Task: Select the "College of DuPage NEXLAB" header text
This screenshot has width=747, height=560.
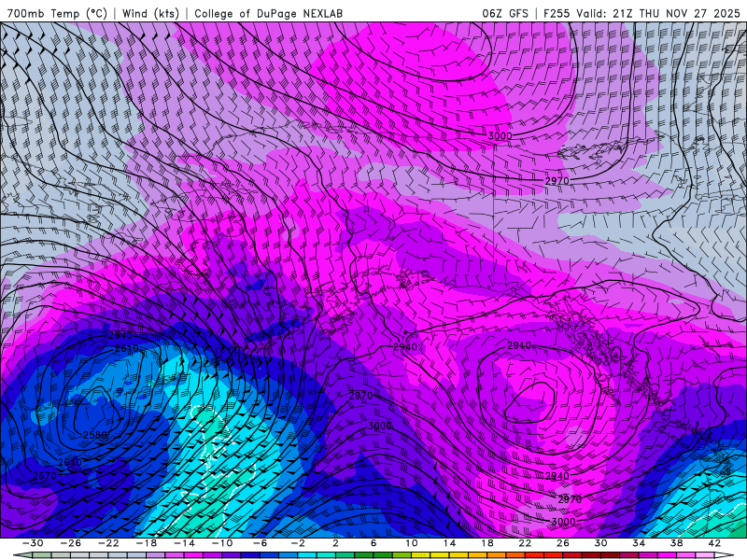Action: point(268,13)
